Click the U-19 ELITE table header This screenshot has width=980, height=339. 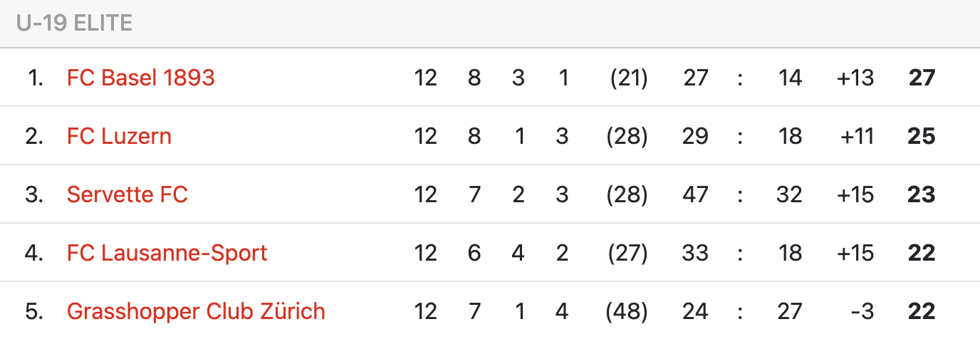(x=75, y=24)
